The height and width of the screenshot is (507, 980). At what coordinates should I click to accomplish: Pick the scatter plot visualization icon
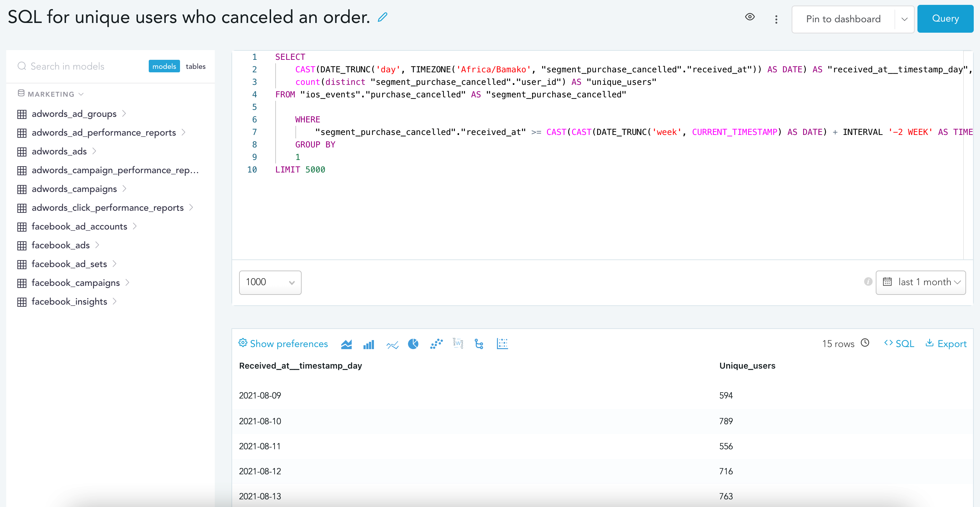click(x=436, y=344)
